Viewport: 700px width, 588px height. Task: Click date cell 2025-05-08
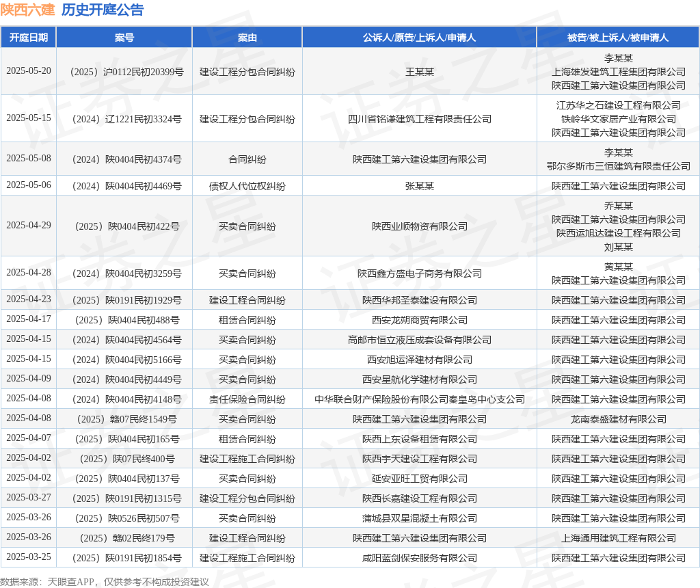(x=29, y=159)
